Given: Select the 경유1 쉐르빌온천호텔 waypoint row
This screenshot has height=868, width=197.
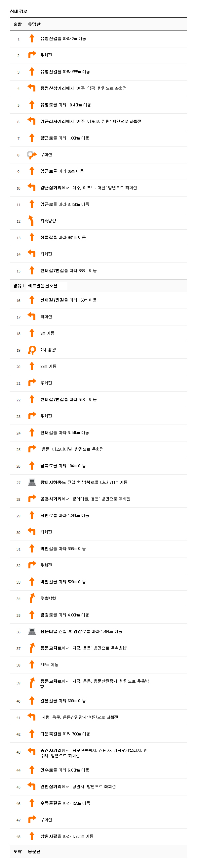Looking at the screenshot, I should tap(98, 286).
